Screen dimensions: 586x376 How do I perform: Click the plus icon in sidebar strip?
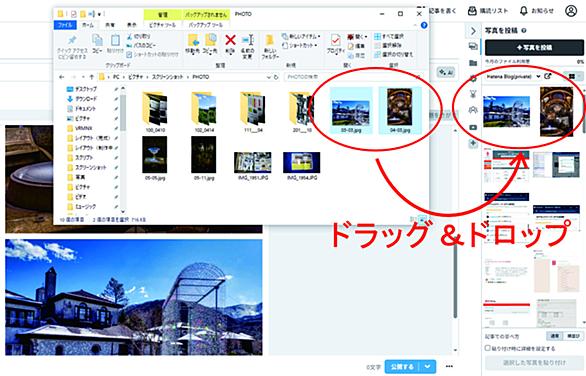coord(473,144)
